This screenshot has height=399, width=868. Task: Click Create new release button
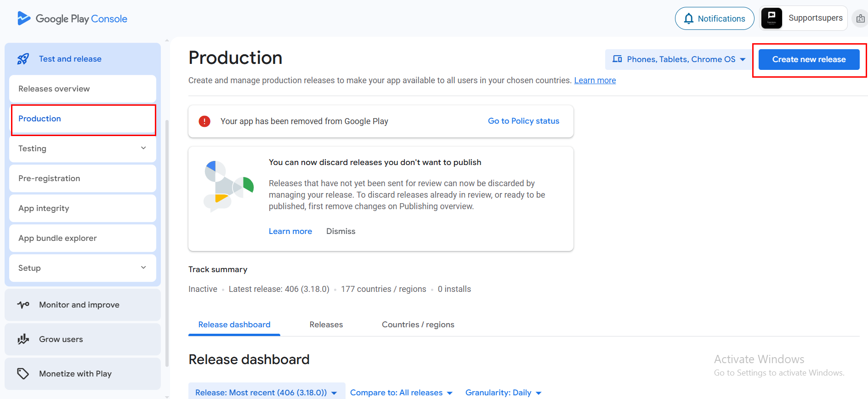coord(809,59)
